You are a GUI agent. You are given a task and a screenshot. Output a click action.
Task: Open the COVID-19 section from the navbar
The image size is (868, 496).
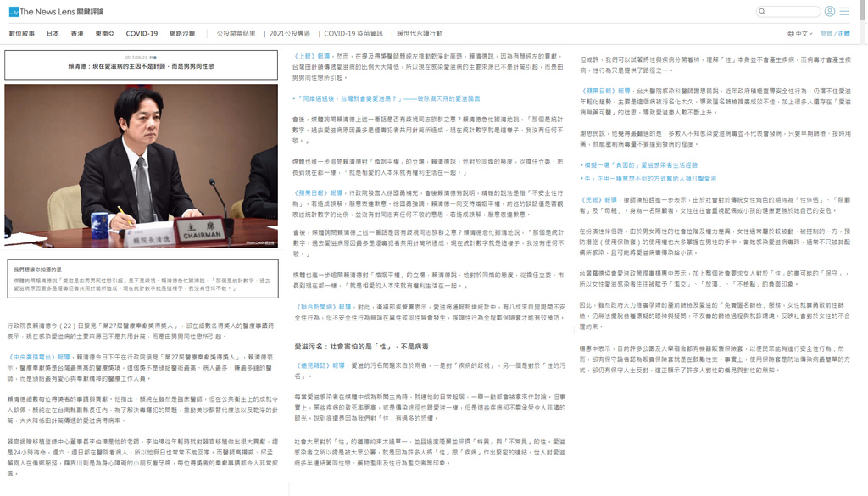[x=141, y=35]
